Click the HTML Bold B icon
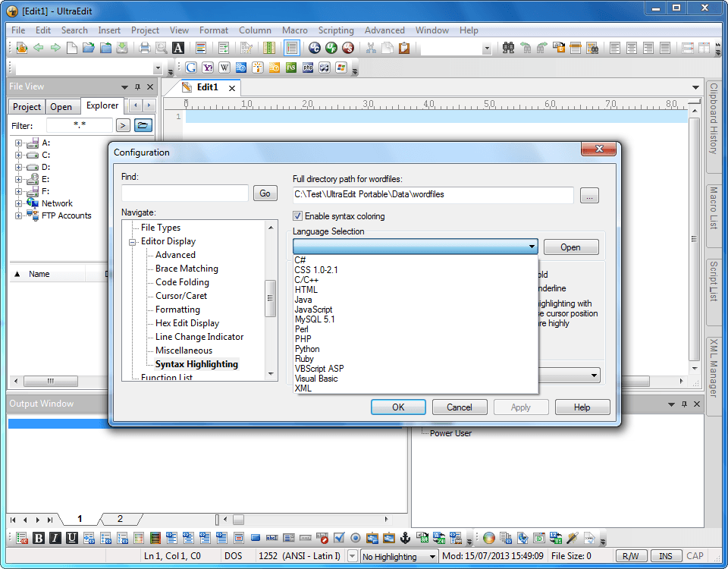The height and width of the screenshot is (569, 728). [x=39, y=538]
